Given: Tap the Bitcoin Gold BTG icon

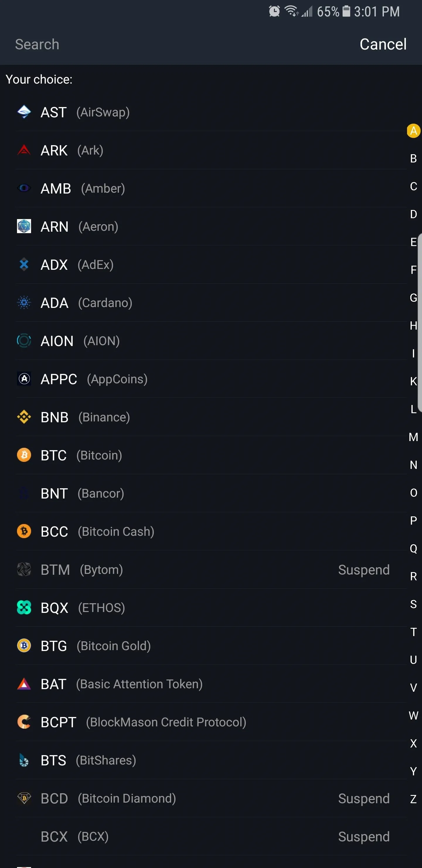Looking at the screenshot, I should click(x=24, y=646).
